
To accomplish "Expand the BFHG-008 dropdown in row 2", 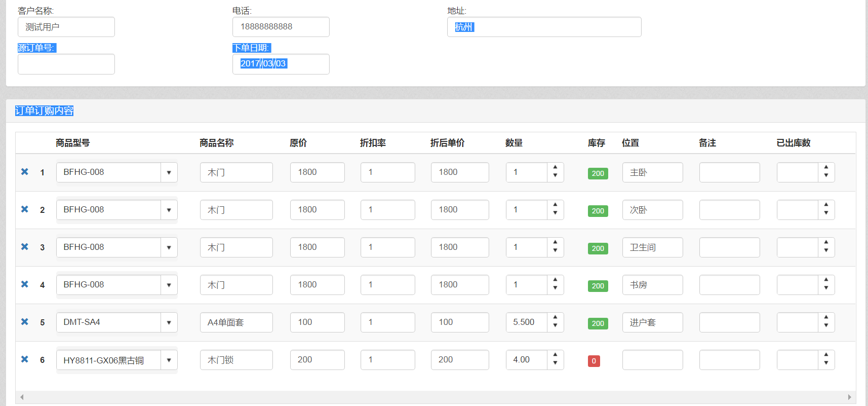I will coord(169,210).
